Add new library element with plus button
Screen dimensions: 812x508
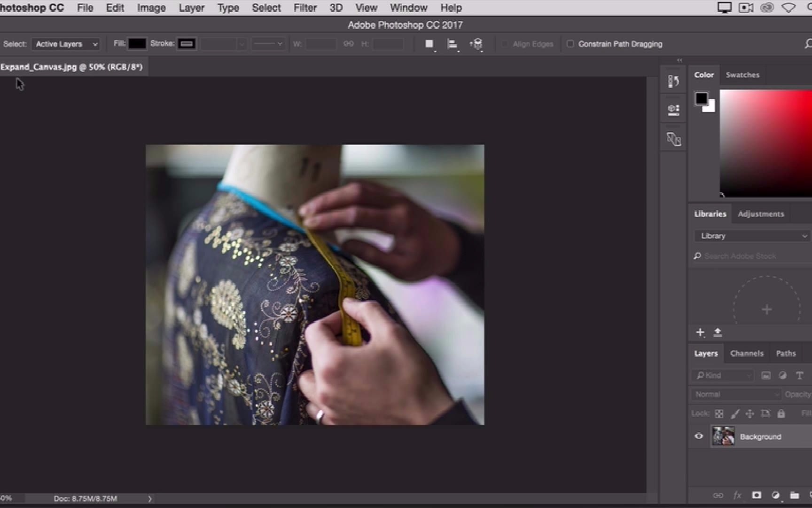[700, 332]
